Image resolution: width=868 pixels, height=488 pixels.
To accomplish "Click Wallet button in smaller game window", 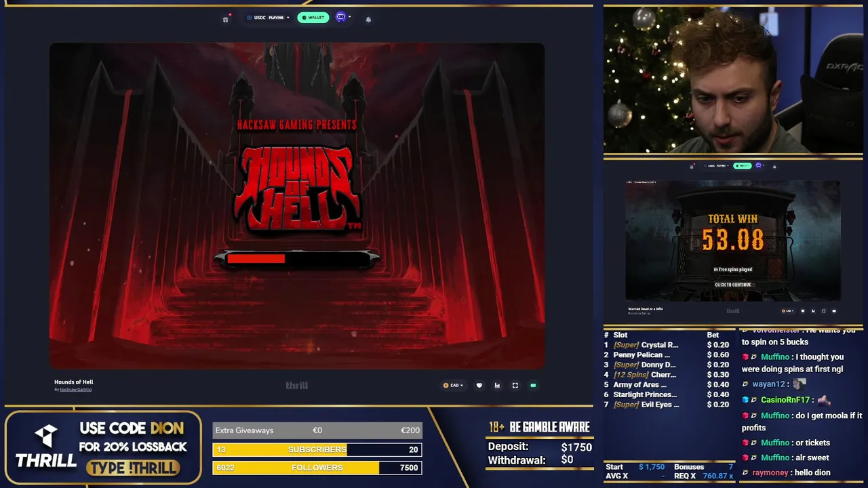I will [x=743, y=165].
